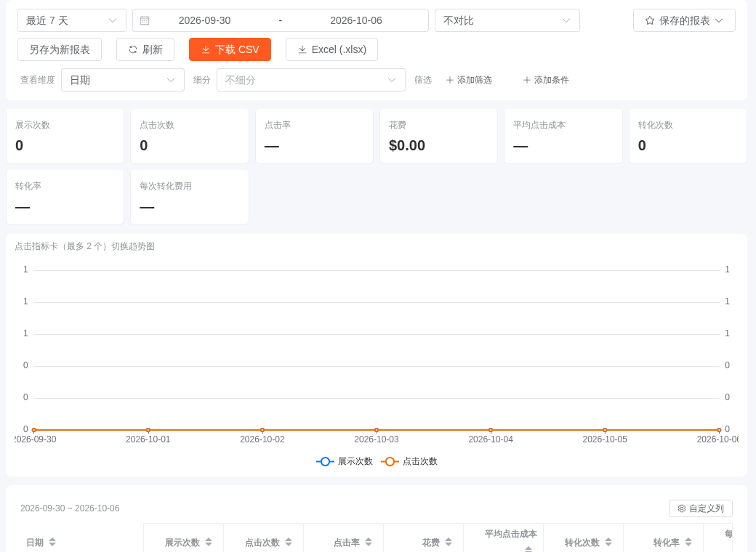Click table date range text 2026-09-30 ~ 2026-10-06
The width and height of the screenshot is (756, 552).
(70, 508)
